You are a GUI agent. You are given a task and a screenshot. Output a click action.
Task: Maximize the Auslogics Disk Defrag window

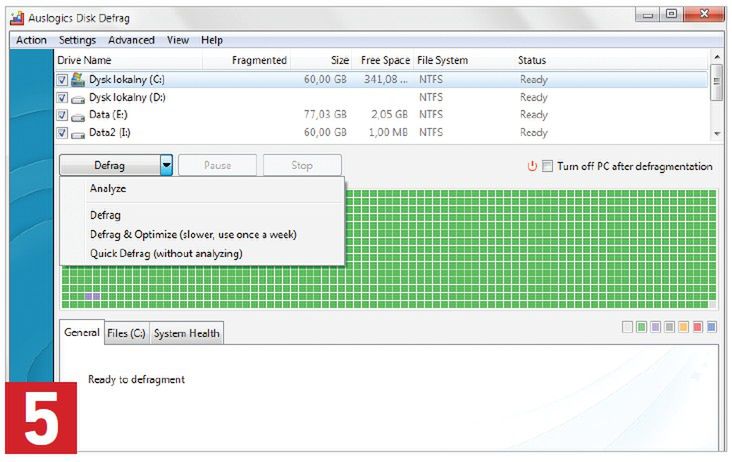671,15
